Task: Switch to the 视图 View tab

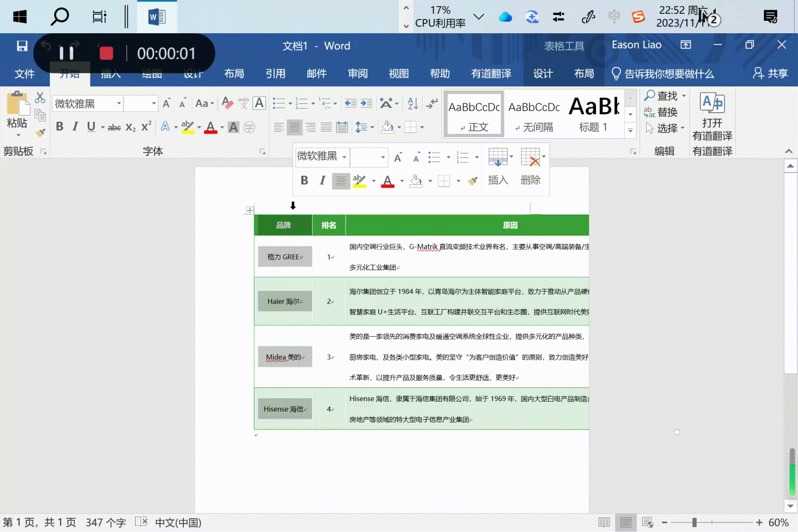Action: point(398,74)
